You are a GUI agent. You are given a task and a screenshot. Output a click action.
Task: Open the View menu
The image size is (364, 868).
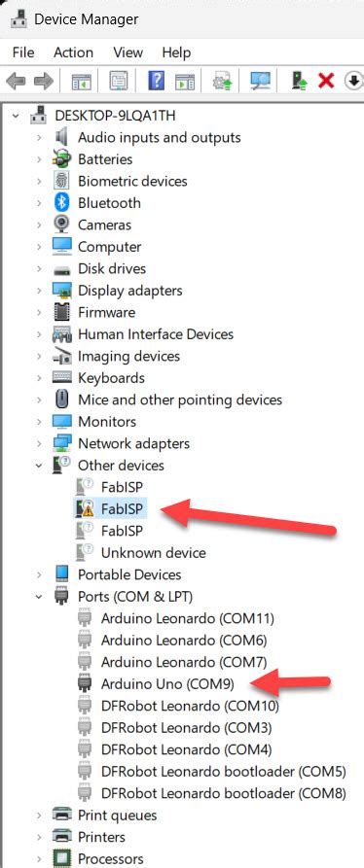127,52
